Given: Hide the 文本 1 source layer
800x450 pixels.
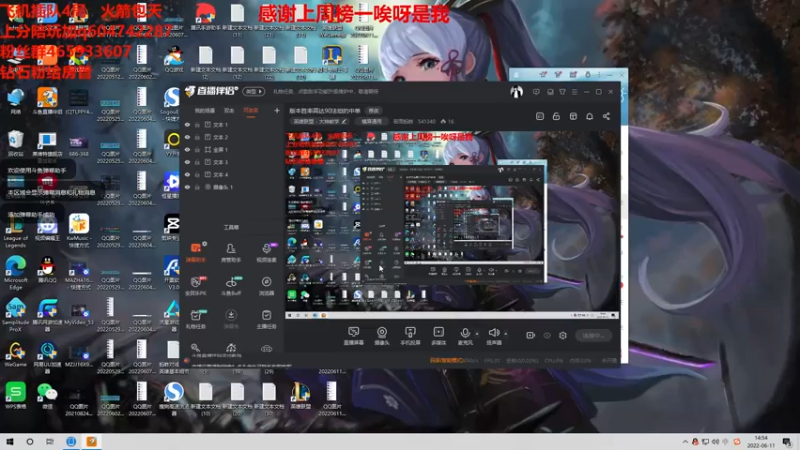Looking at the screenshot, I should point(187,124).
